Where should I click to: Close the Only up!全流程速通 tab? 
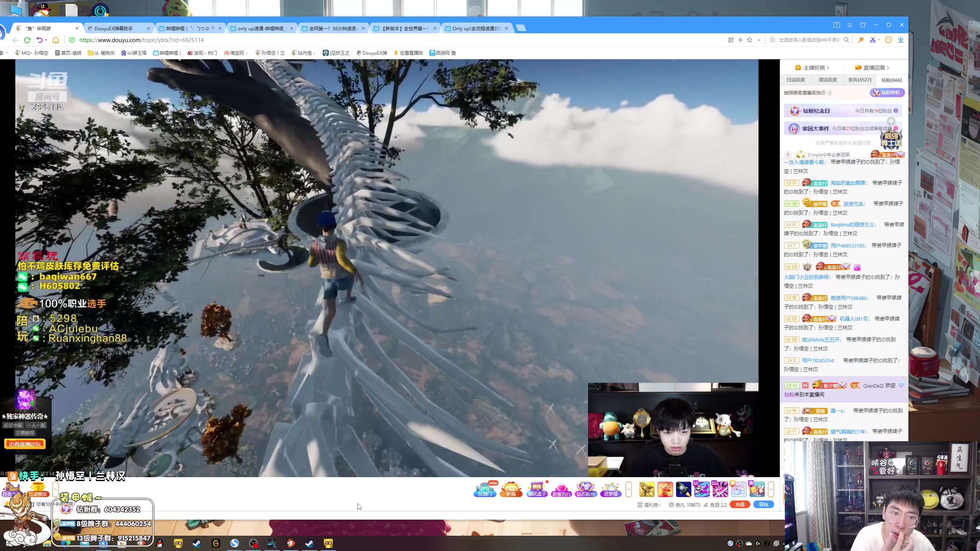click(x=506, y=28)
